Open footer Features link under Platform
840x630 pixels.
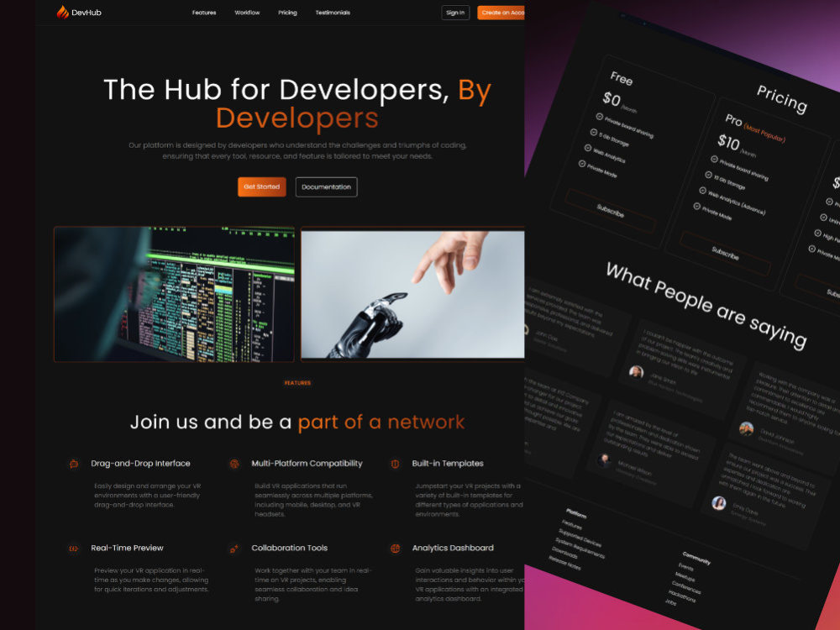pos(572,525)
